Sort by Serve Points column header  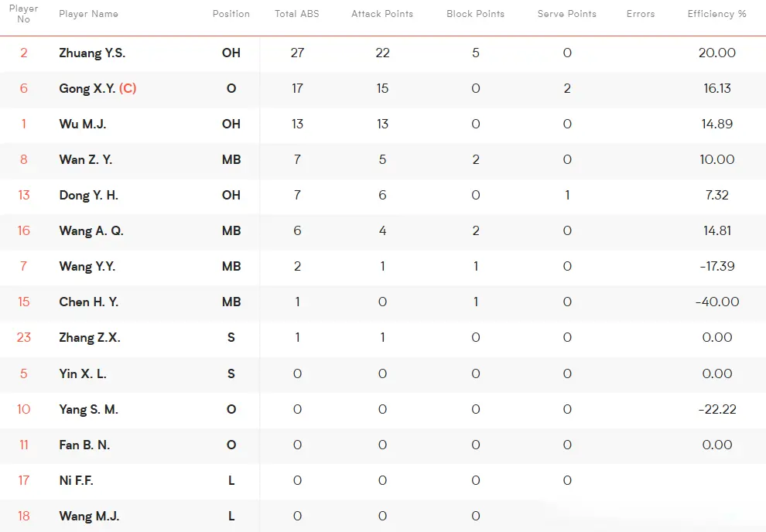(566, 14)
